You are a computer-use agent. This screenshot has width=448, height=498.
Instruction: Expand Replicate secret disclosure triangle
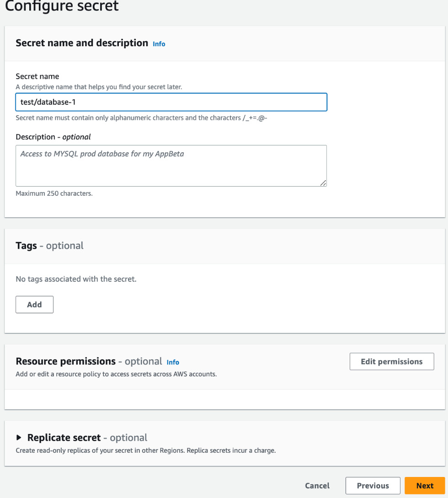click(x=19, y=437)
